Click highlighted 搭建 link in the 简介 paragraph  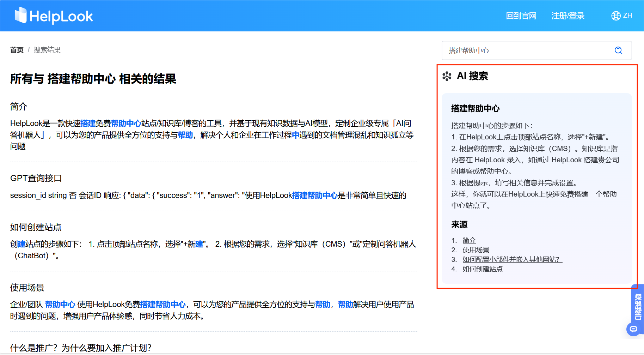88,123
